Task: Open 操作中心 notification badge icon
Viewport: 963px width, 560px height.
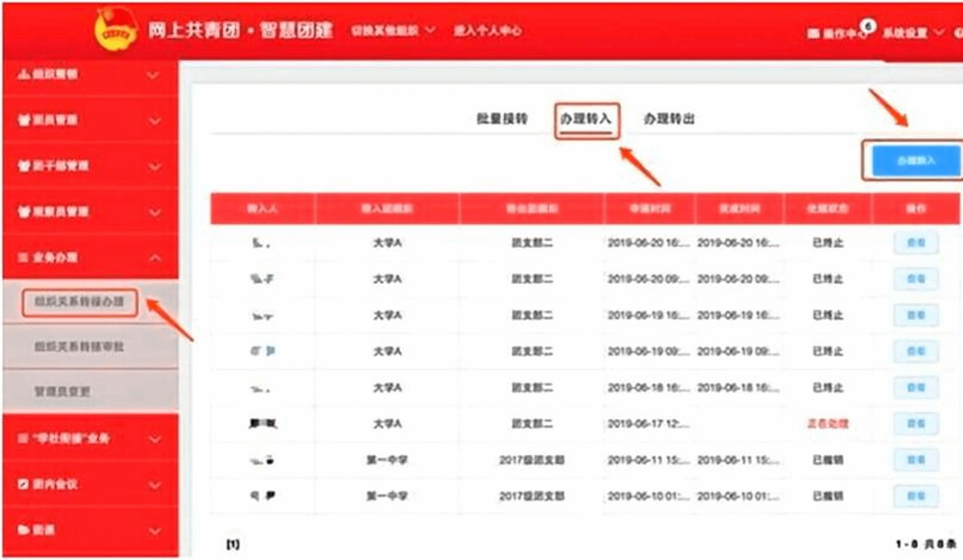Action: pos(868,27)
